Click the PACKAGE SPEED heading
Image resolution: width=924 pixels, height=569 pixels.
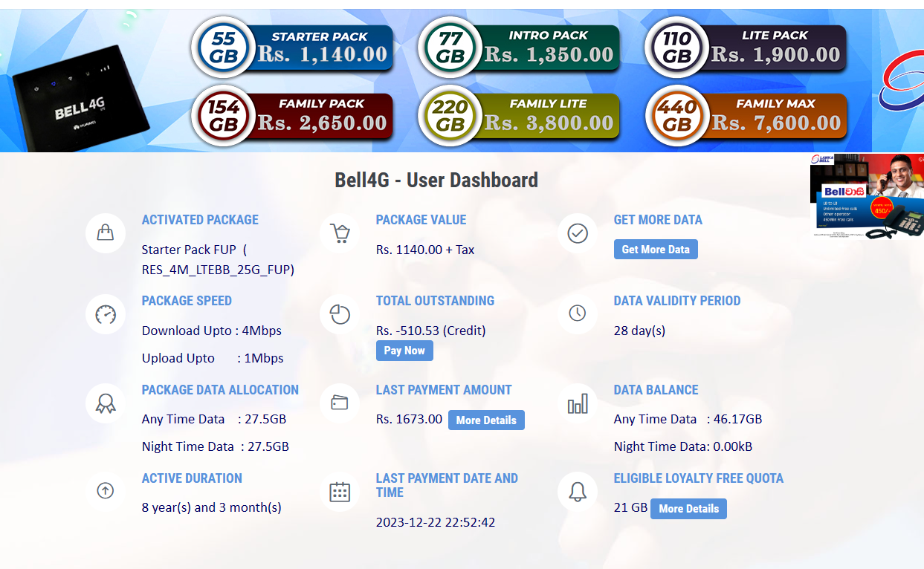tap(187, 301)
